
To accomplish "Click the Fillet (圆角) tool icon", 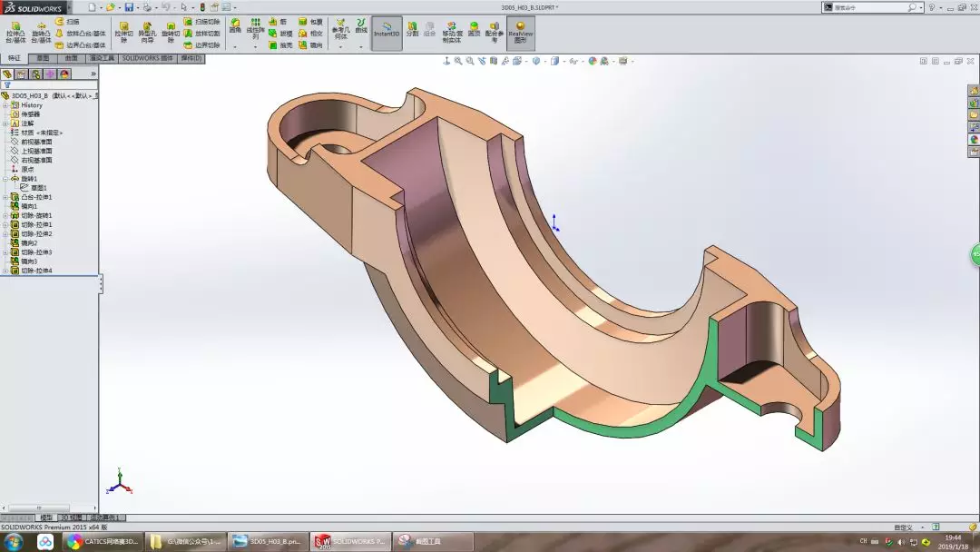I will pos(235,26).
